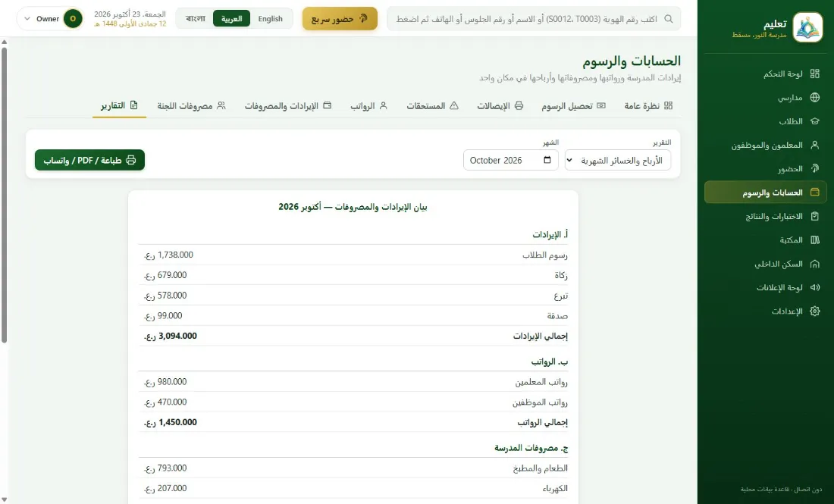
Task: Switch to الرواتب tab
Action: tap(368, 106)
